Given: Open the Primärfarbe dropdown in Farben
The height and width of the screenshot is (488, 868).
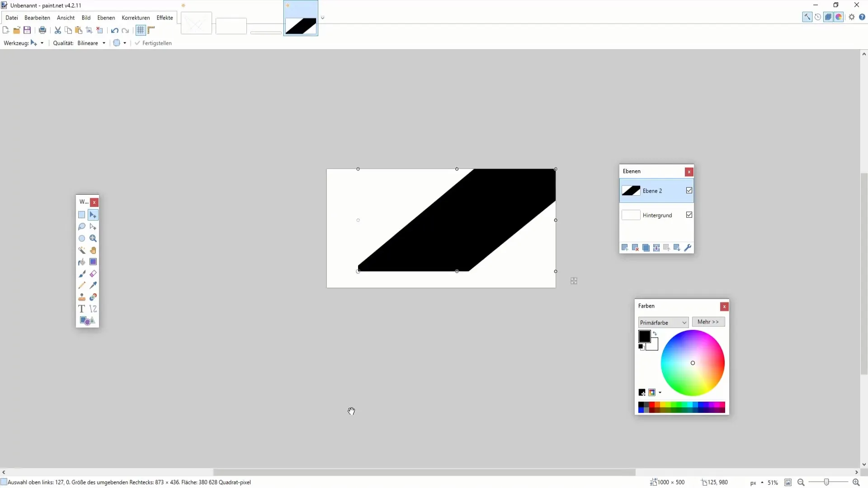Looking at the screenshot, I should 663,323.
